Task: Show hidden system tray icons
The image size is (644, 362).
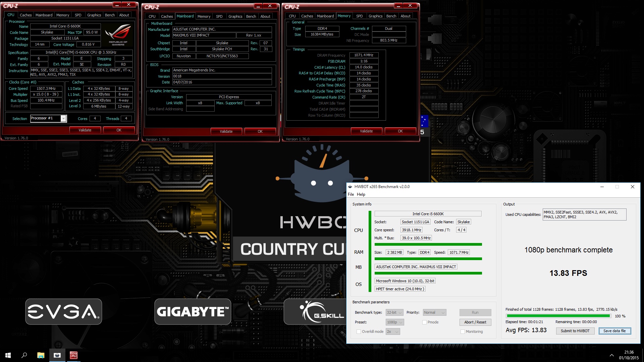Action: pyautogui.click(x=611, y=355)
